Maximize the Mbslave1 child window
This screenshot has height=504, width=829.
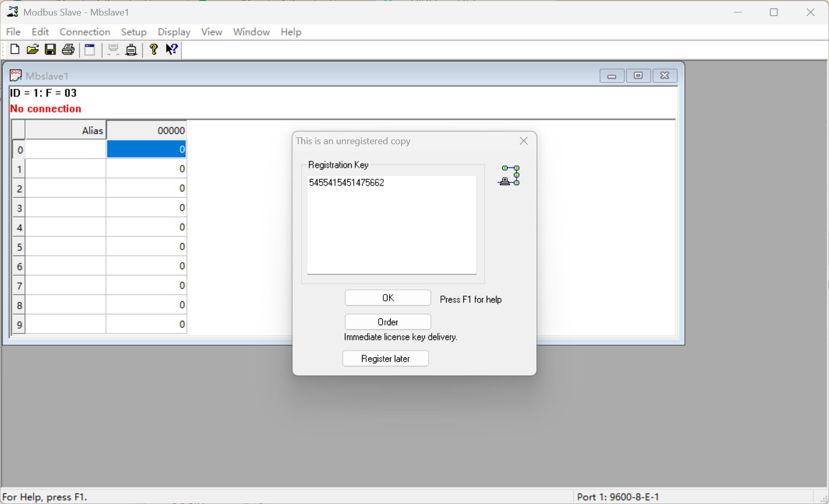point(638,76)
